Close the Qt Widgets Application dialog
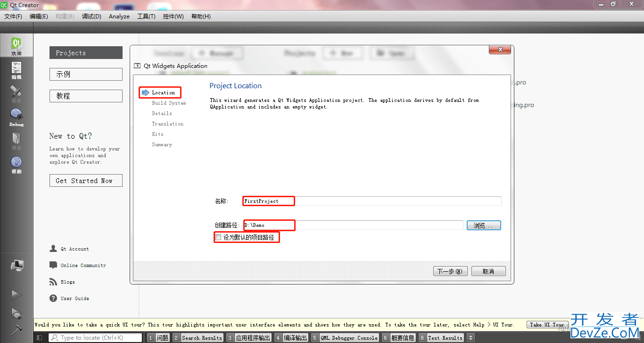 (500, 50)
